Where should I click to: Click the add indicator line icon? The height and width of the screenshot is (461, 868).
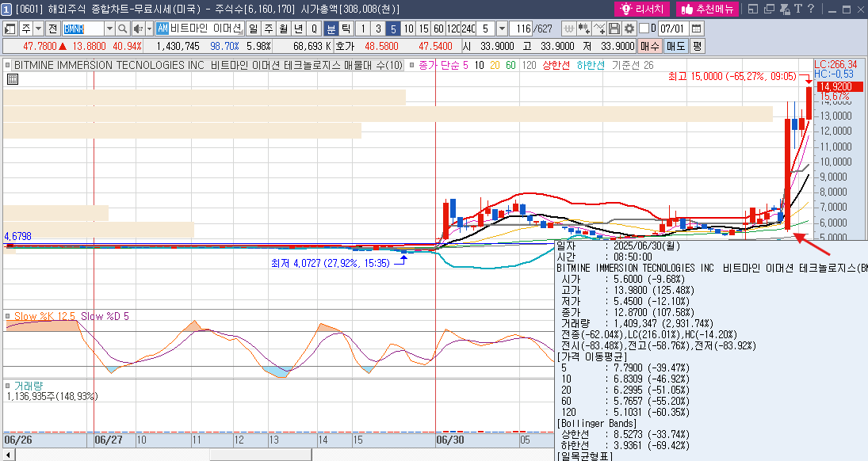[x=599, y=29]
